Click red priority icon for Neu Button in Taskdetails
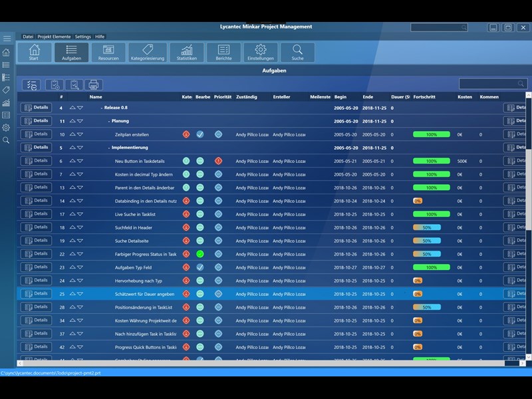The image size is (532, 399). pyautogui.click(x=219, y=161)
